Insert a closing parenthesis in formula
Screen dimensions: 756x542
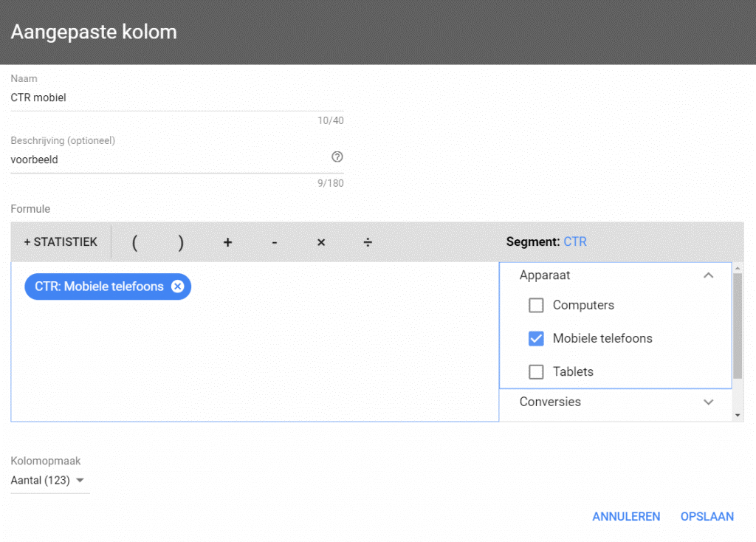[x=181, y=242]
